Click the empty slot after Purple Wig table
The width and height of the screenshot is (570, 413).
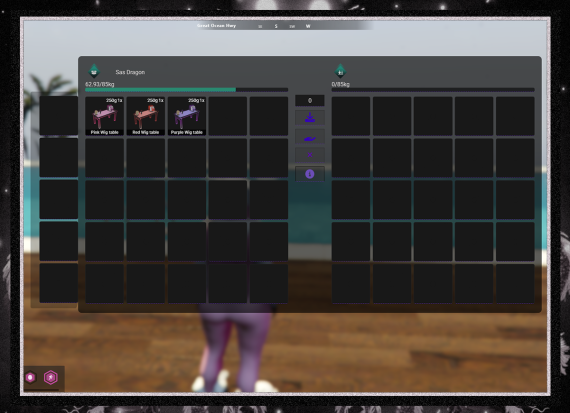pos(228,116)
